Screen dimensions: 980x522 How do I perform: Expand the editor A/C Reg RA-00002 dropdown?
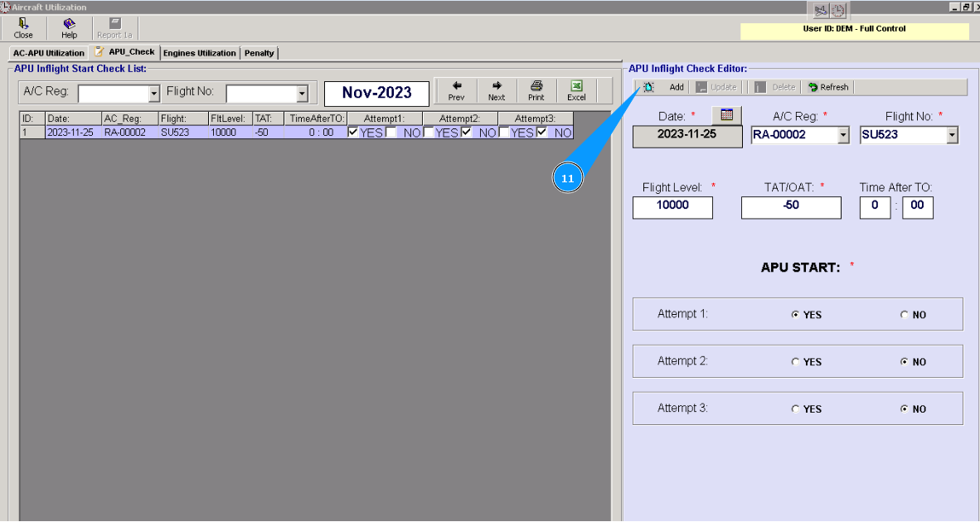[843, 135]
